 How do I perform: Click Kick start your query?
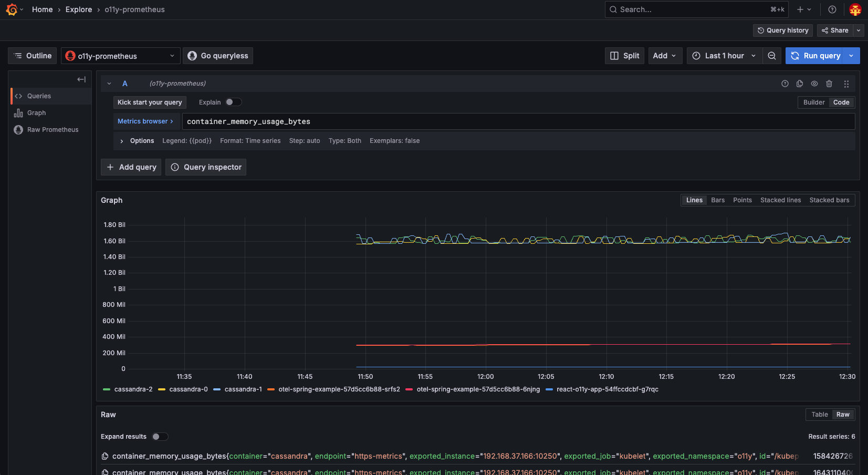click(150, 102)
